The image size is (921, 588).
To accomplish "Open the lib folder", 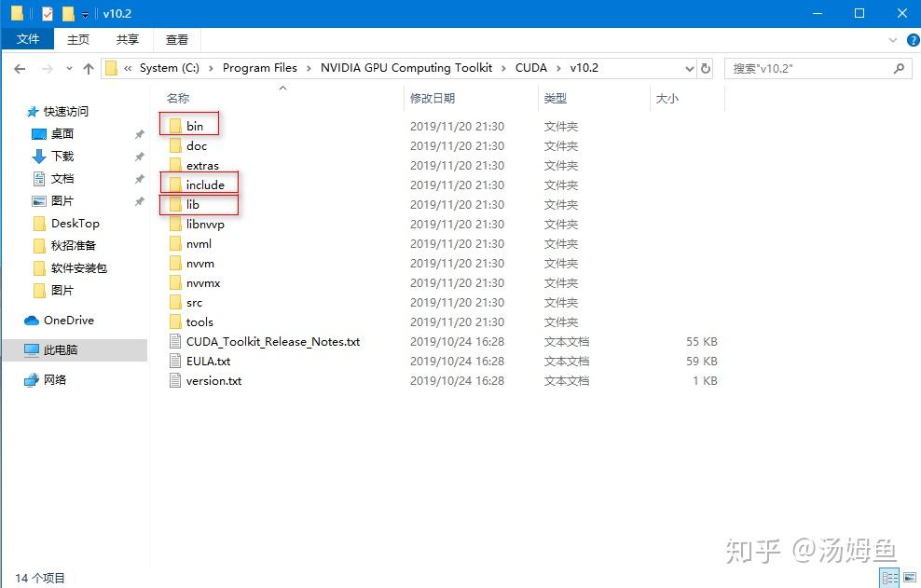I will pos(192,204).
